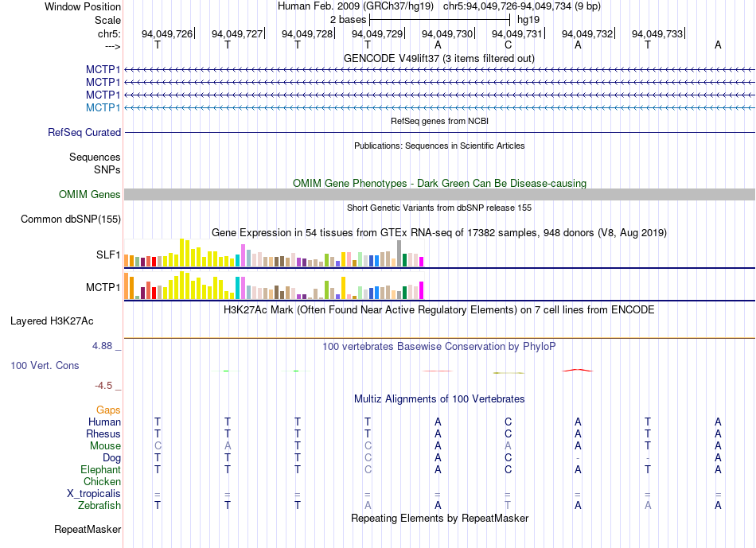Click the Gene Expression in 54 tissues title
Screen dimensions: 756x548
439,233
